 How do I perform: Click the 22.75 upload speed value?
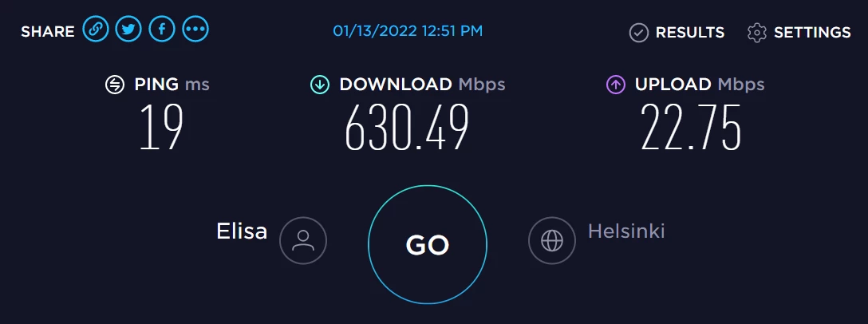pyautogui.click(x=691, y=128)
